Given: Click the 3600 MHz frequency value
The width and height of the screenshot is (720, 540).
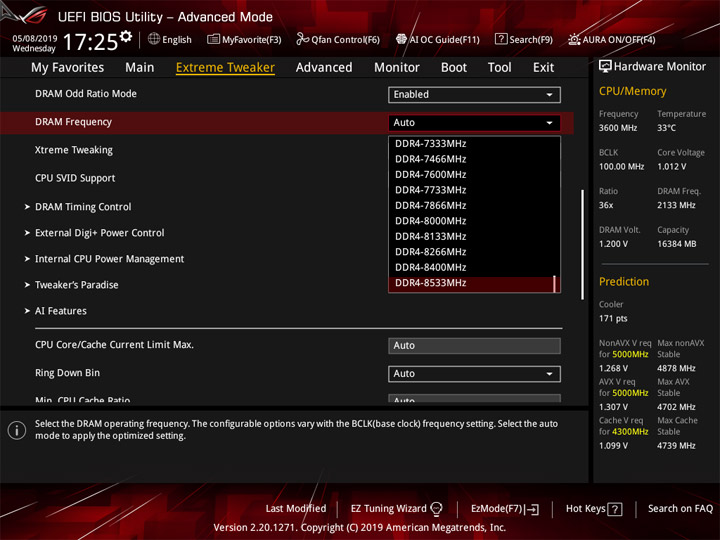Looking at the screenshot, I should point(618,128).
